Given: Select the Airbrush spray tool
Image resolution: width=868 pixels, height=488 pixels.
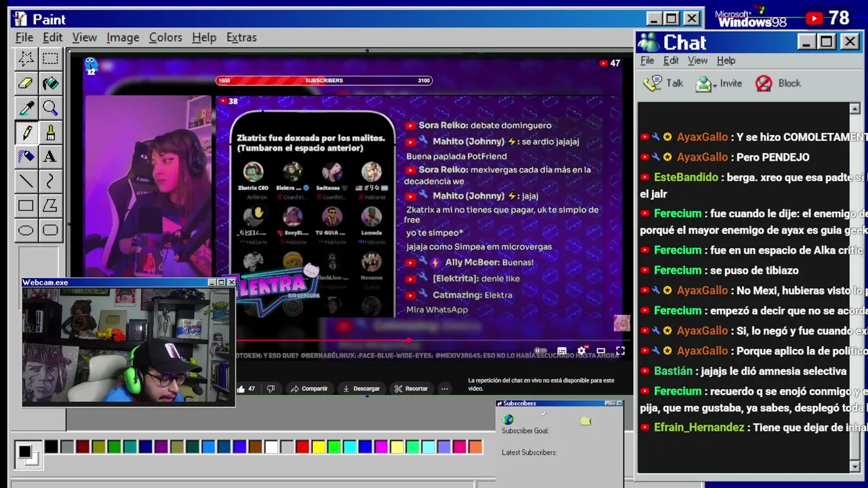Looking at the screenshot, I should (26, 157).
